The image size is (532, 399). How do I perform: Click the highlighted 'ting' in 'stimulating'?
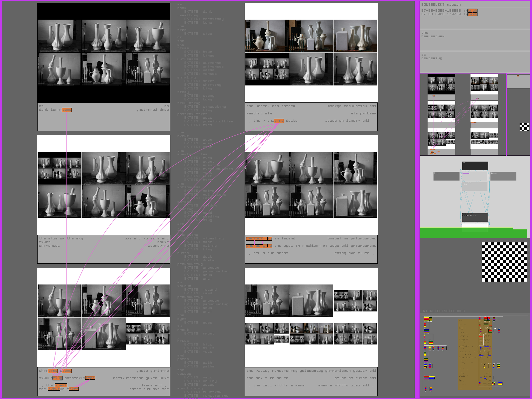click(x=57, y=378)
